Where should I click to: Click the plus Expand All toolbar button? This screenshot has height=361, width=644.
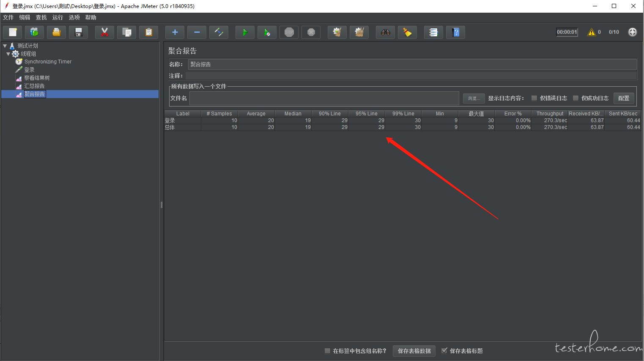[175, 32]
